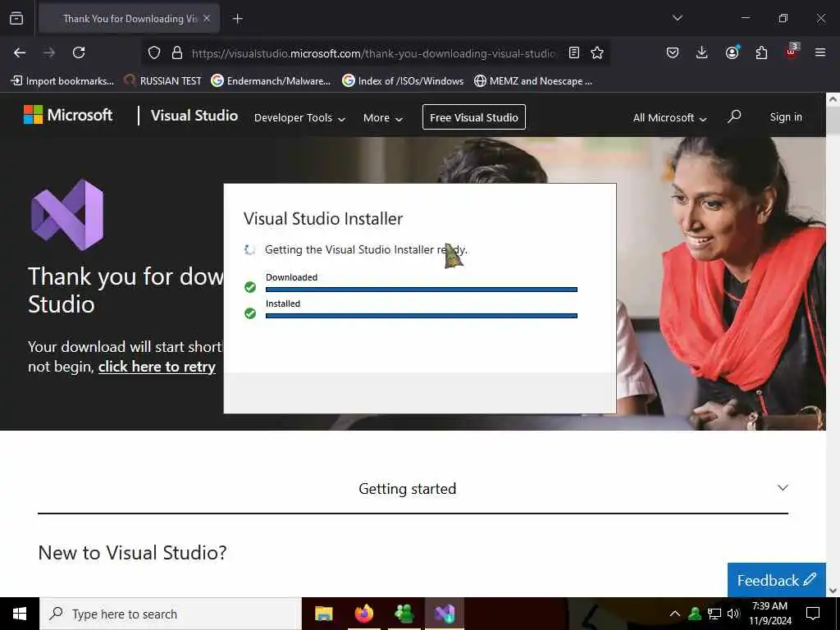The height and width of the screenshot is (630, 840).
Task: Open the Firefox View icon
Action: pos(16,19)
